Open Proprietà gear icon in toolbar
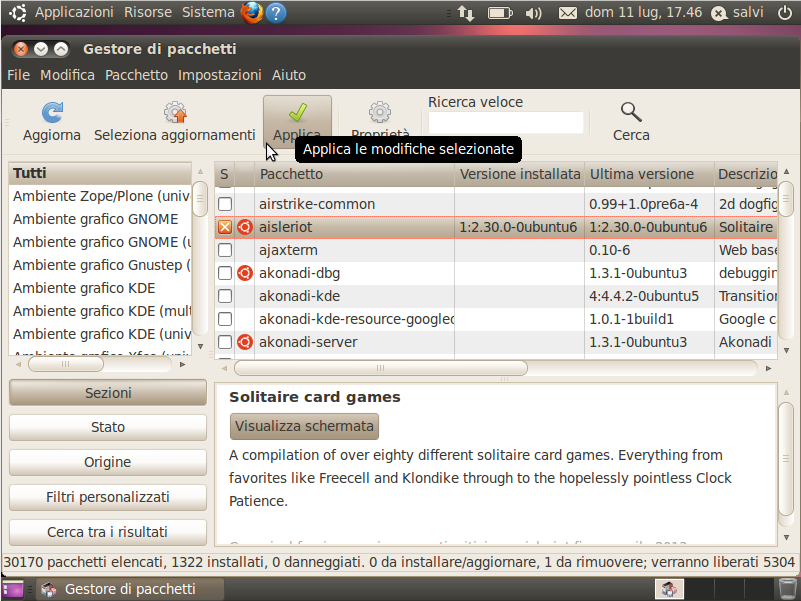 click(380, 112)
